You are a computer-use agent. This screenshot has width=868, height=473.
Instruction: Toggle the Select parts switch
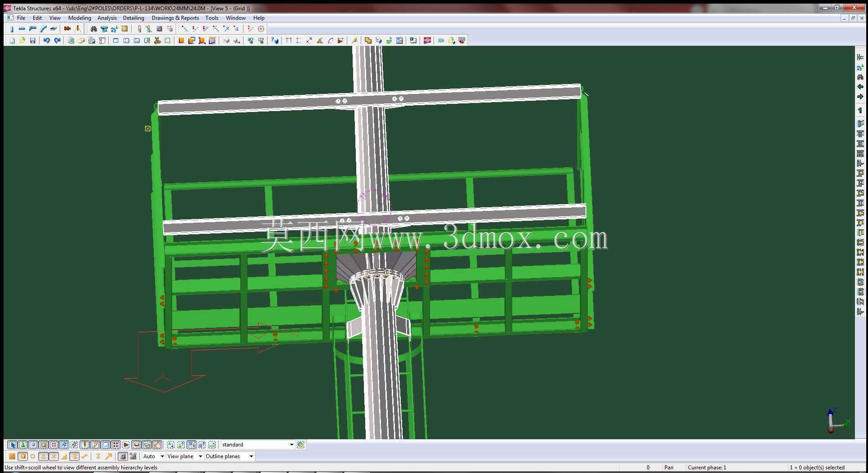pyautogui.click(x=33, y=445)
